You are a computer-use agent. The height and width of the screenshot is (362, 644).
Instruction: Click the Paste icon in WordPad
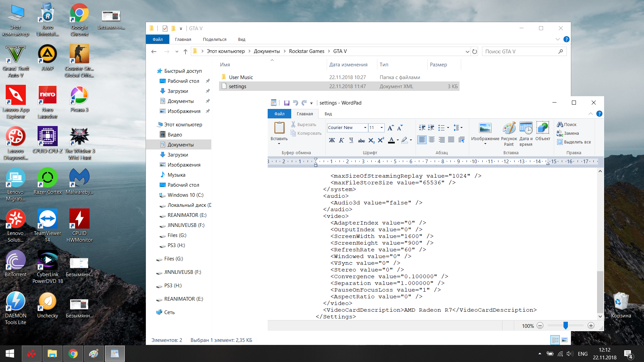279,128
